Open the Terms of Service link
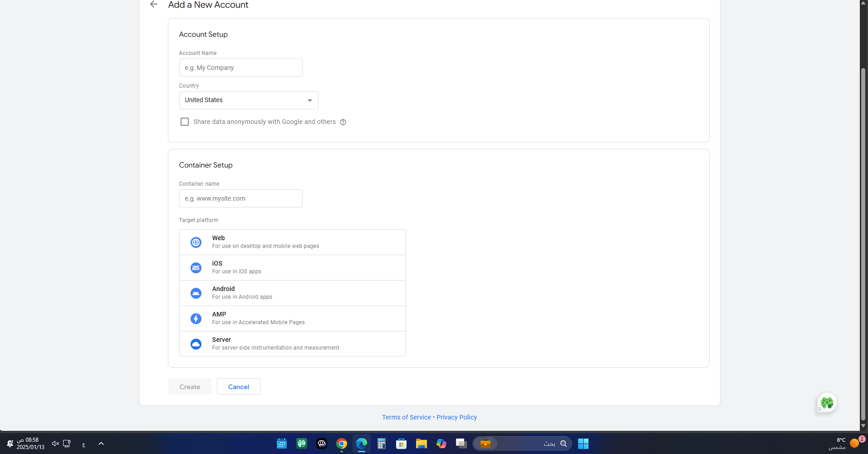 tap(406, 417)
